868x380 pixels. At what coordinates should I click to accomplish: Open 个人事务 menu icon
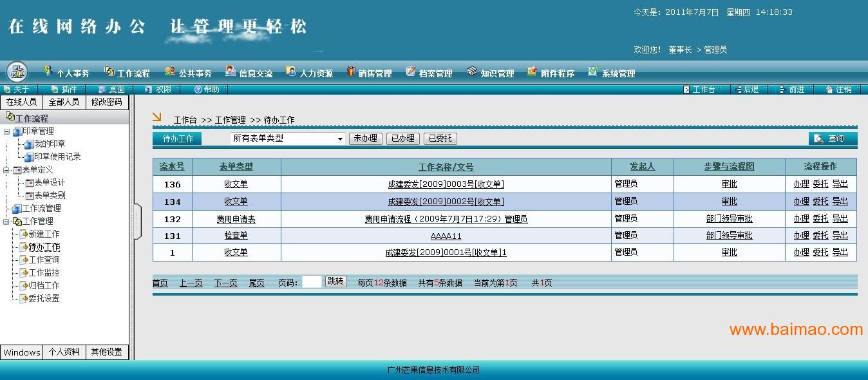click(48, 71)
